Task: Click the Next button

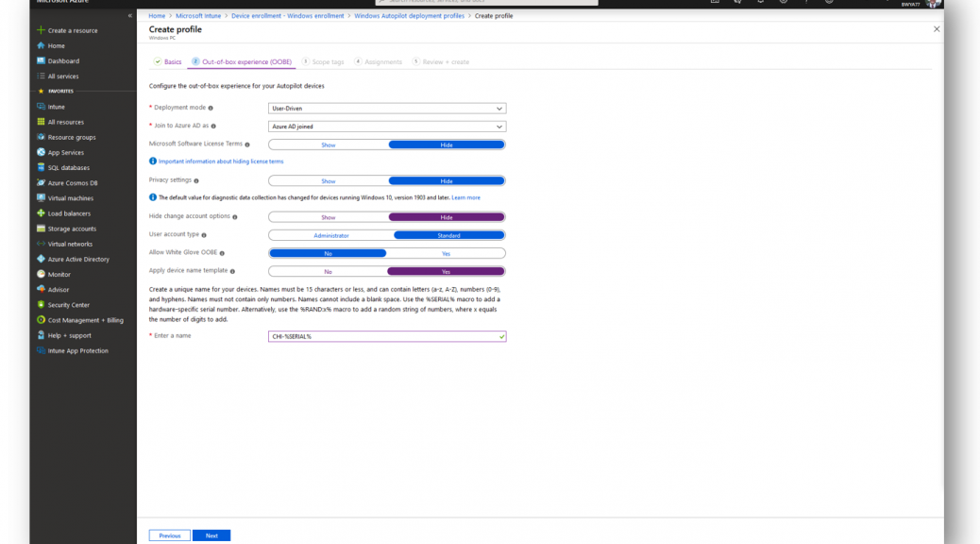Action: pos(211,535)
